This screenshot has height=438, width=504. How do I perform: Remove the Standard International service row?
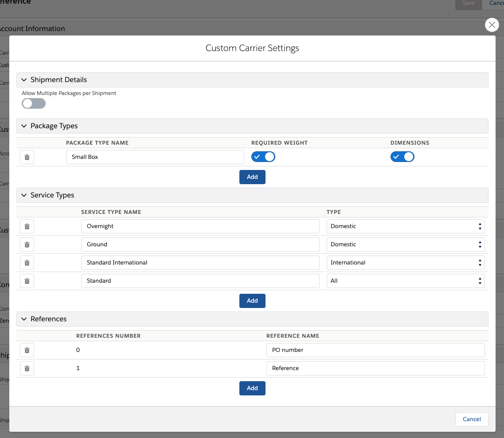pyautogui.click(x=27, y=263)
